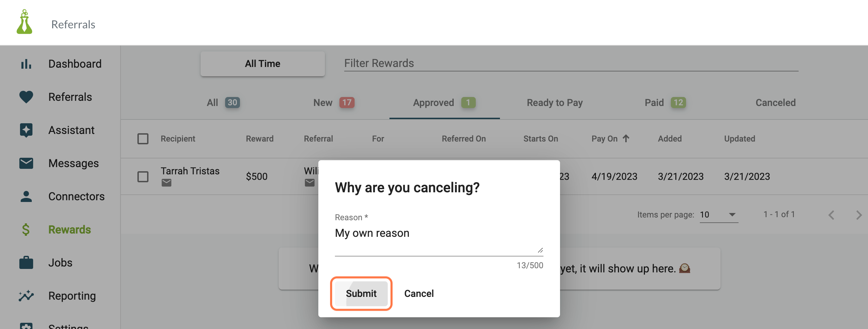Image resolution: width=868 pixels, height=329 pixels.
Task: Switch to the Paid tab
Action: pyautogui.click(x=665, y=103)
